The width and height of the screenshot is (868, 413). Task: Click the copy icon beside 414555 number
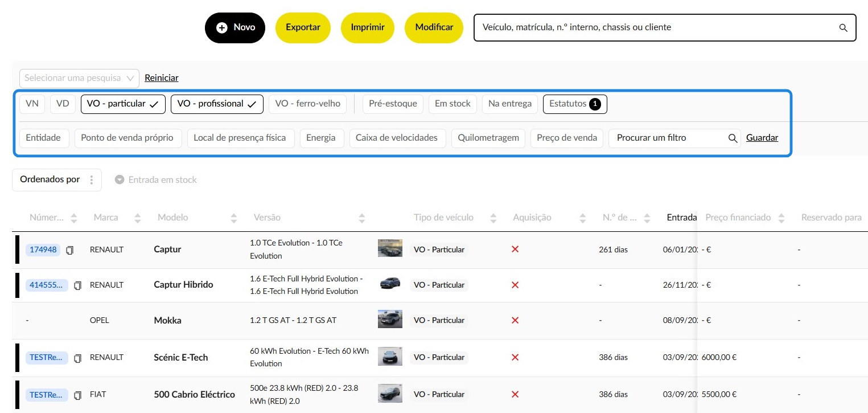tap(77, 285)
